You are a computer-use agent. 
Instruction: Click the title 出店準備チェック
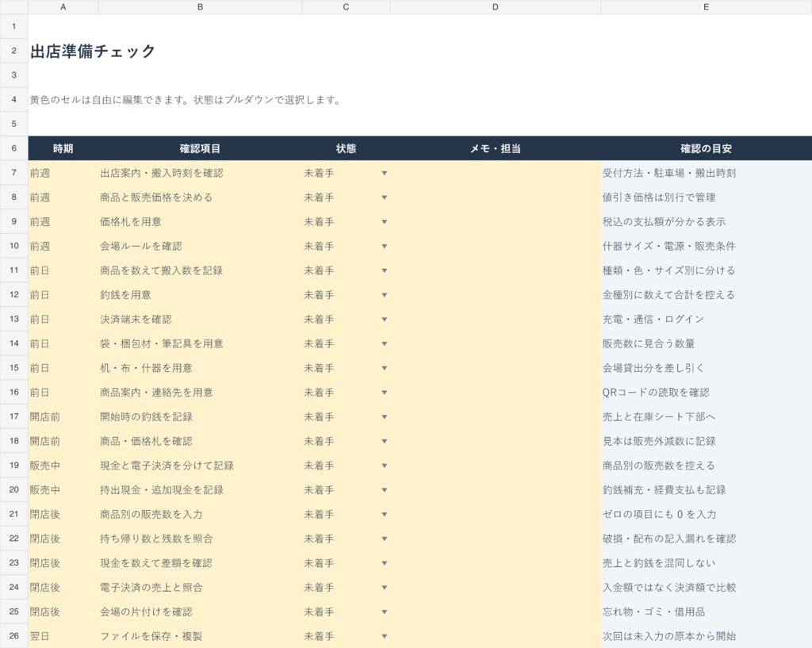93,52
